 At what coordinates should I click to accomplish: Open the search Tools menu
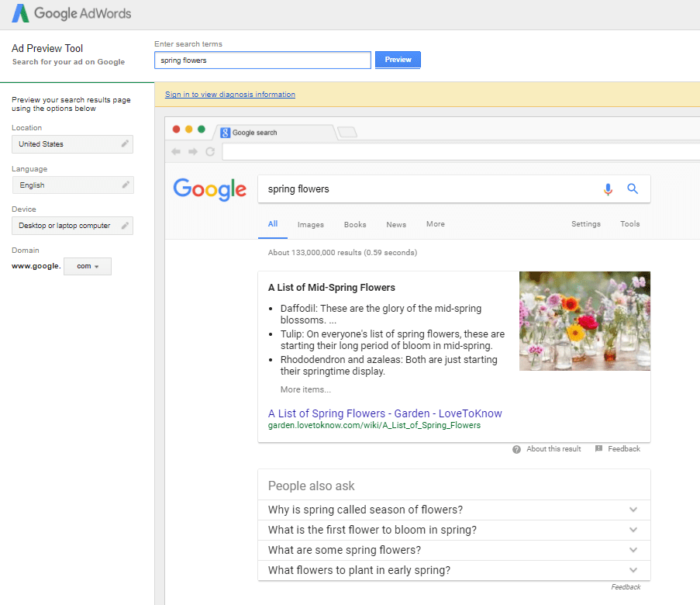(x=630, y=224)
